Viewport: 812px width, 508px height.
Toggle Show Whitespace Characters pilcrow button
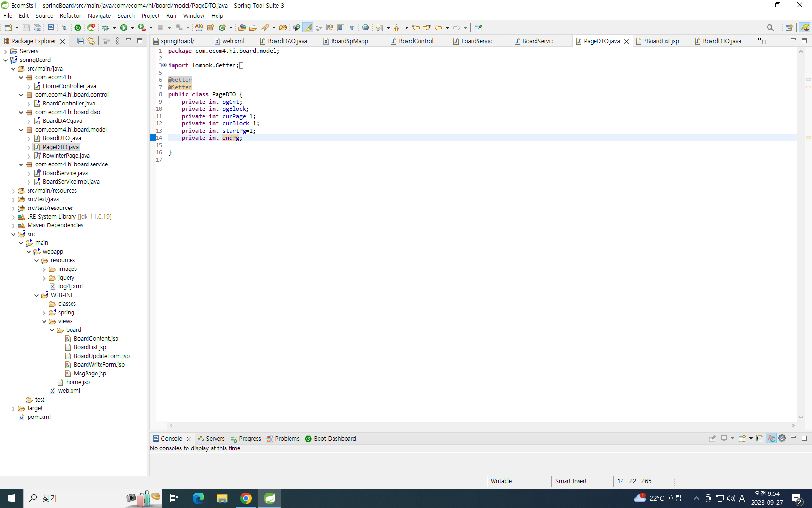pyautogui.click(x=352, y=28)
